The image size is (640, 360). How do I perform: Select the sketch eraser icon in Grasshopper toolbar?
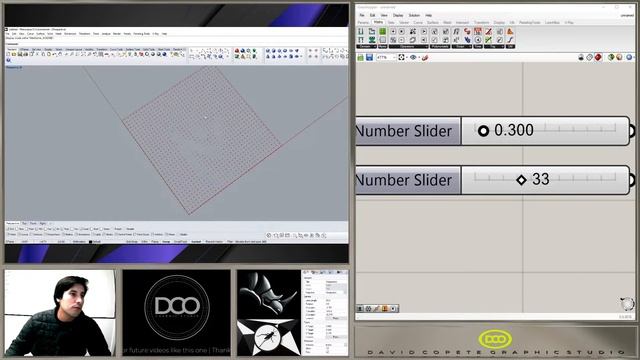tap(425, 58)
